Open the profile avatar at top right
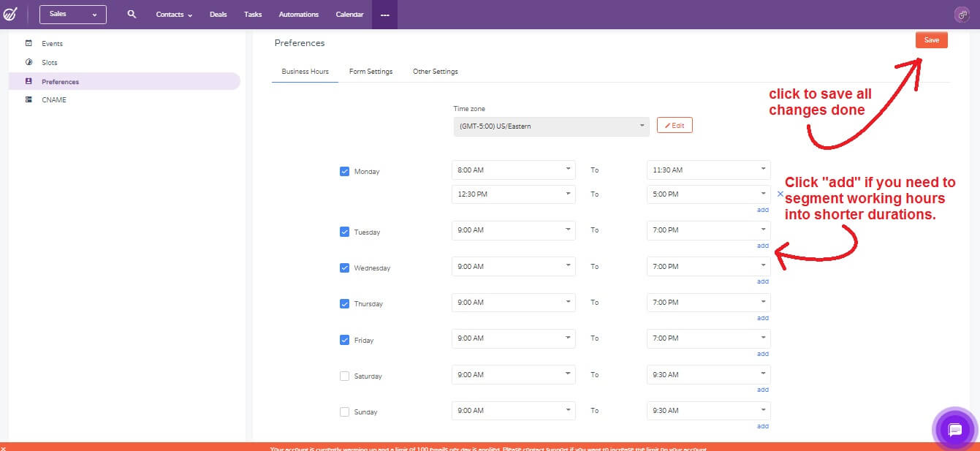 click(961, 14)
